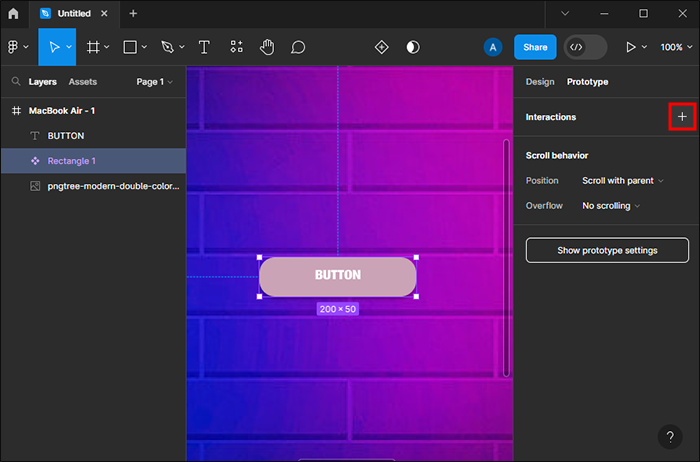
Task: Expand the Page 1 page selector
Action: click(154, 82)
